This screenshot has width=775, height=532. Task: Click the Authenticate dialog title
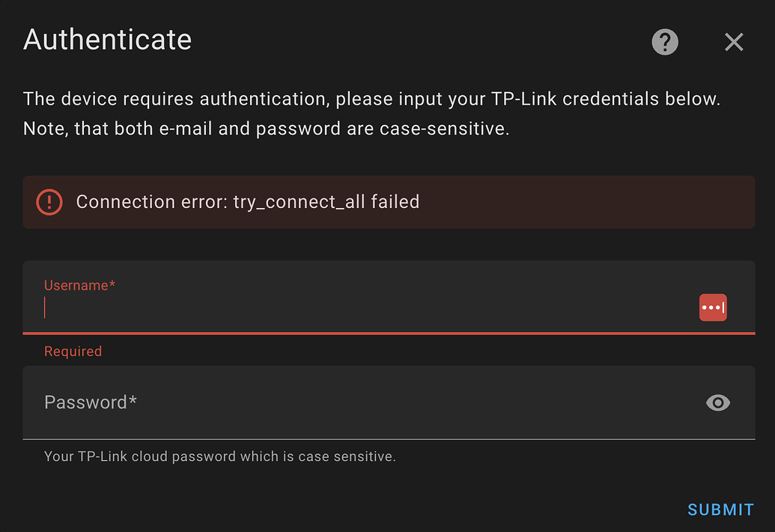tap(107, 40)
